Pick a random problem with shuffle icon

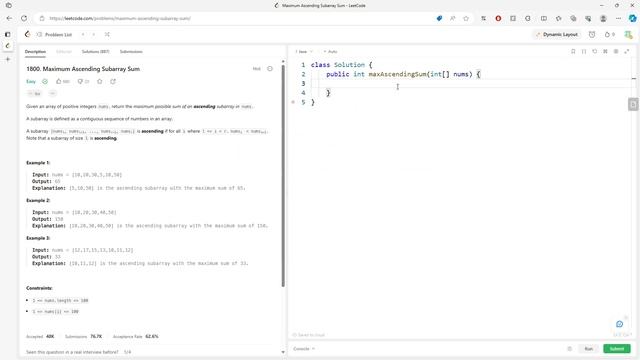[x=107, y=35]
